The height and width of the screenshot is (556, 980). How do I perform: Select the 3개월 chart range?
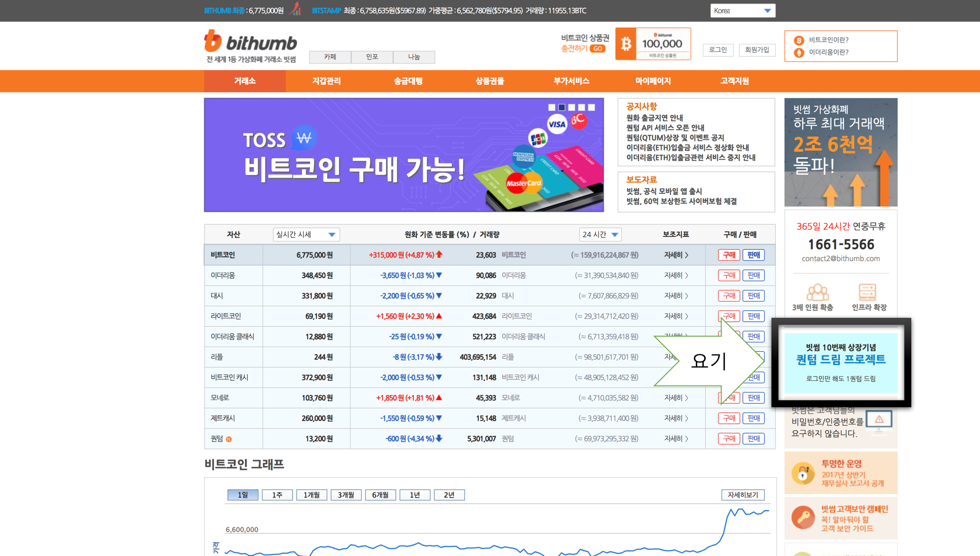(346, 495)
